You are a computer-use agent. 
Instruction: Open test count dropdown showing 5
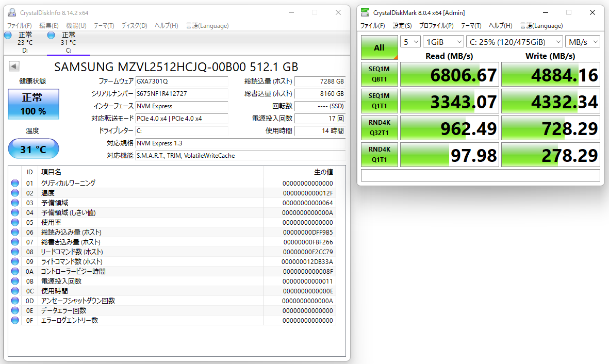[x=410, y=42]
